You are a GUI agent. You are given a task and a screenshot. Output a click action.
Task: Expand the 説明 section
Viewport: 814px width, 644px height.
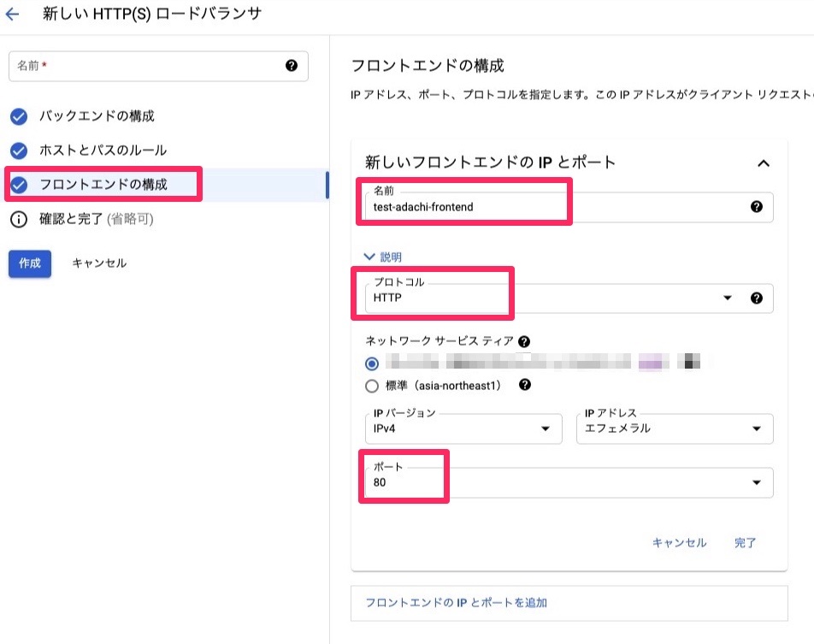(383, 257)
